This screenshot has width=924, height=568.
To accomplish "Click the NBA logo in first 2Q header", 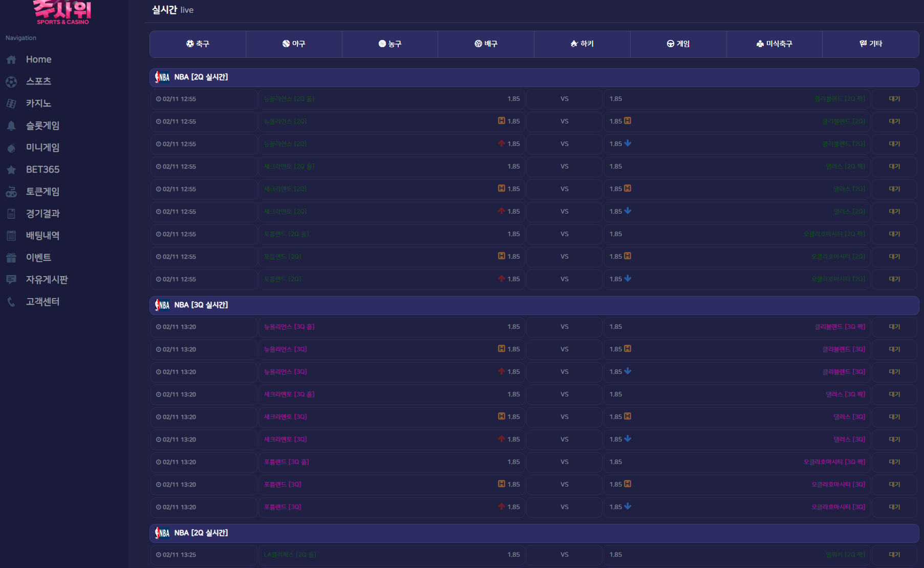I will pyautogui.click(x=162, y=77).
